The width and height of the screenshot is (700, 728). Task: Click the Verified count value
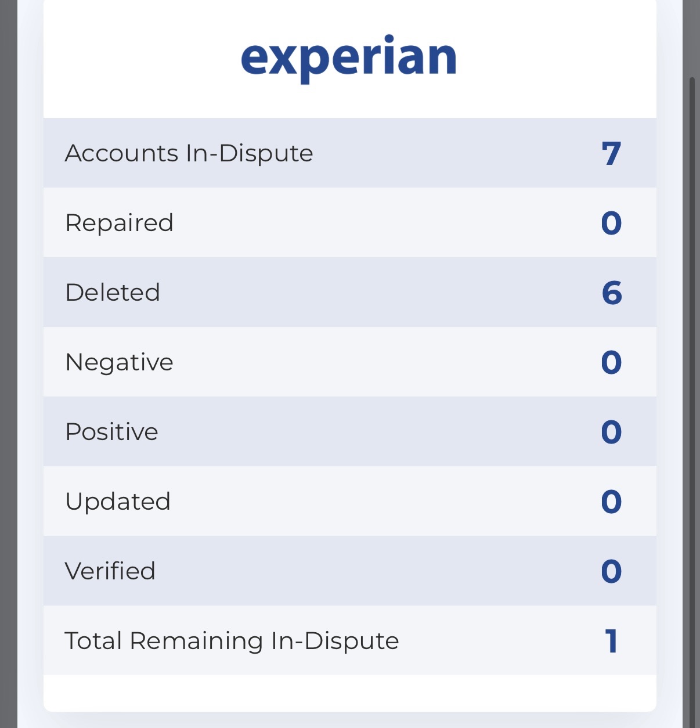point(611,572)
